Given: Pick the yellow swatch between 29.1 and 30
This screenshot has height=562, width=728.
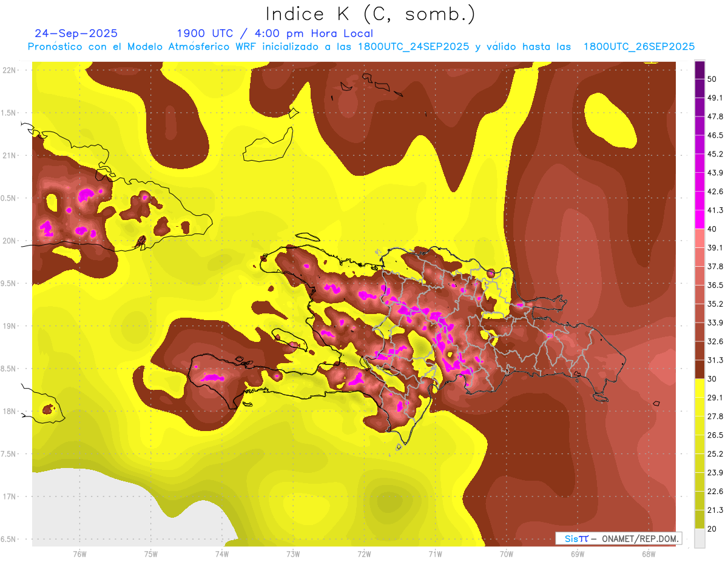Looking at the screenshot, I should tap(699, 388).
